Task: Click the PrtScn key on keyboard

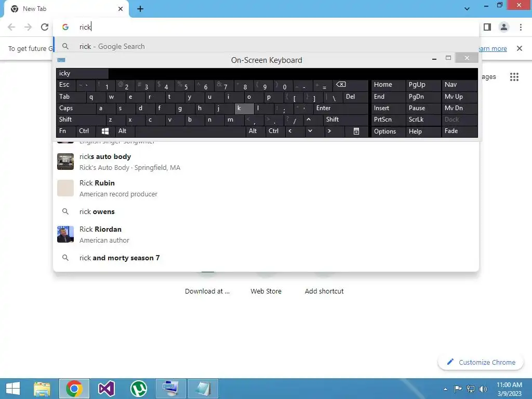Action: point(388,119)
